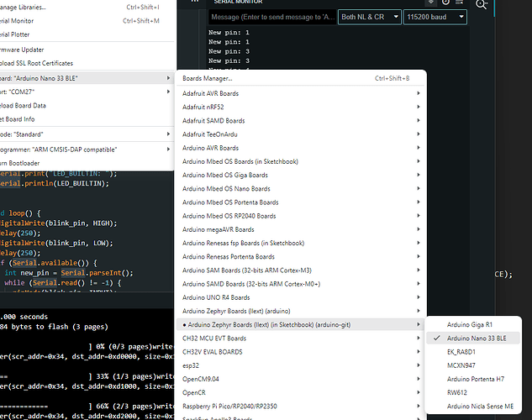This screenshot has height=420, width=532.
Task: Toggle autoscroll icon in Serial Monitor header
Action: coord(431,2)
